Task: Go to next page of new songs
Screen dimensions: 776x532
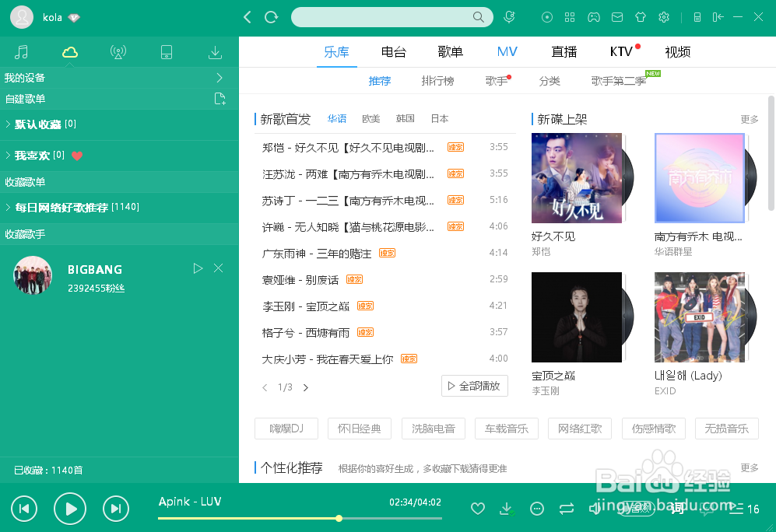Action: coord(306,387)
